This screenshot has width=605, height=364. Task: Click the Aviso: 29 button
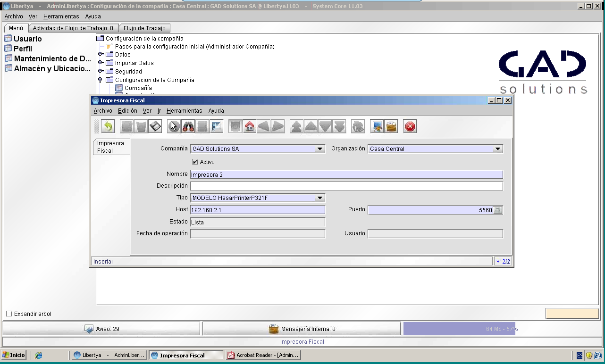(x=101, y=329)
